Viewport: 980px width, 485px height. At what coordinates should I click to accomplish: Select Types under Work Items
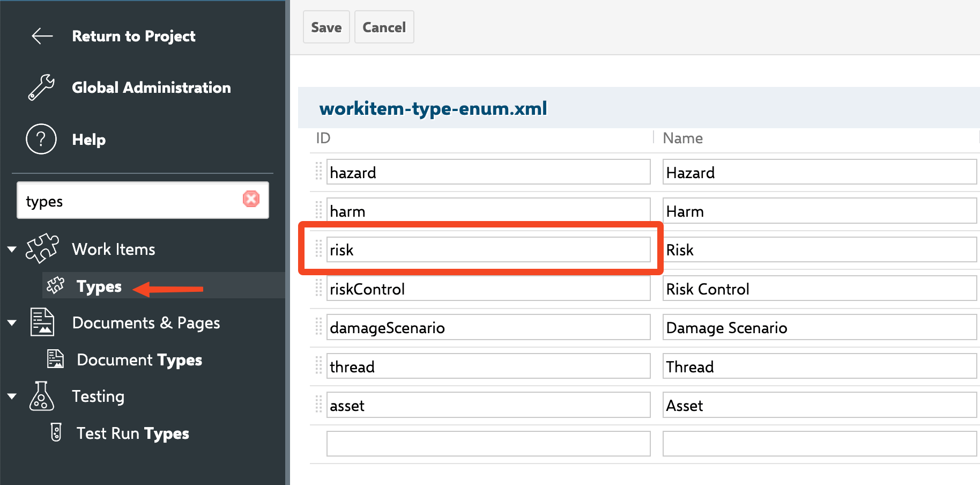point(99,286)
